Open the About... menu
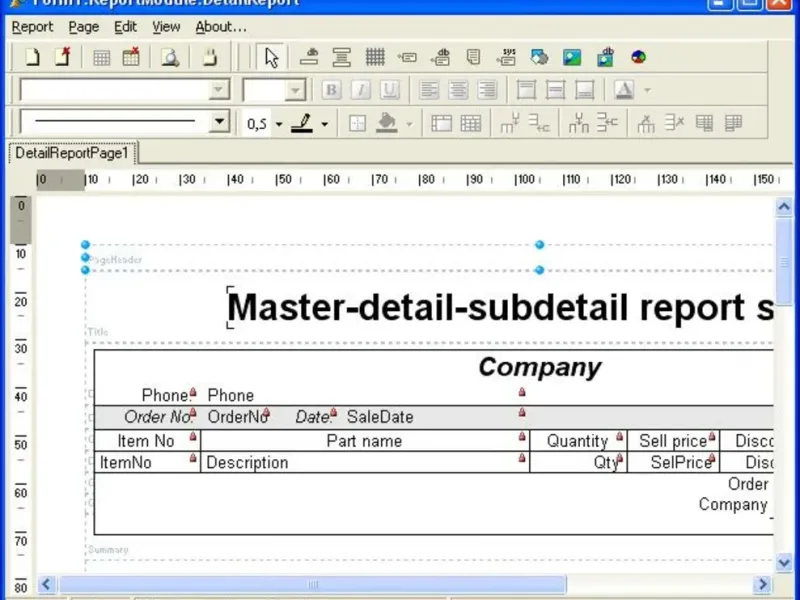 220,27
